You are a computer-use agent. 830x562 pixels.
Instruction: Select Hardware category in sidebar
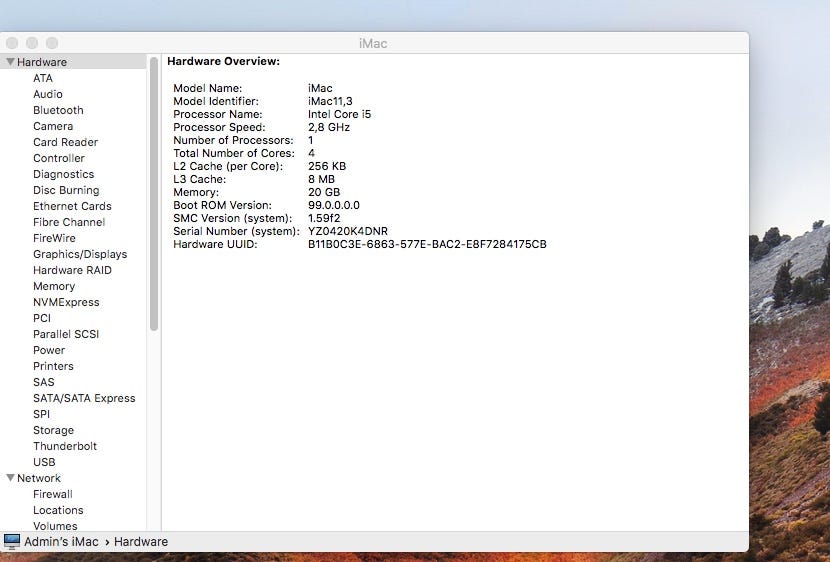pos(42,62)
